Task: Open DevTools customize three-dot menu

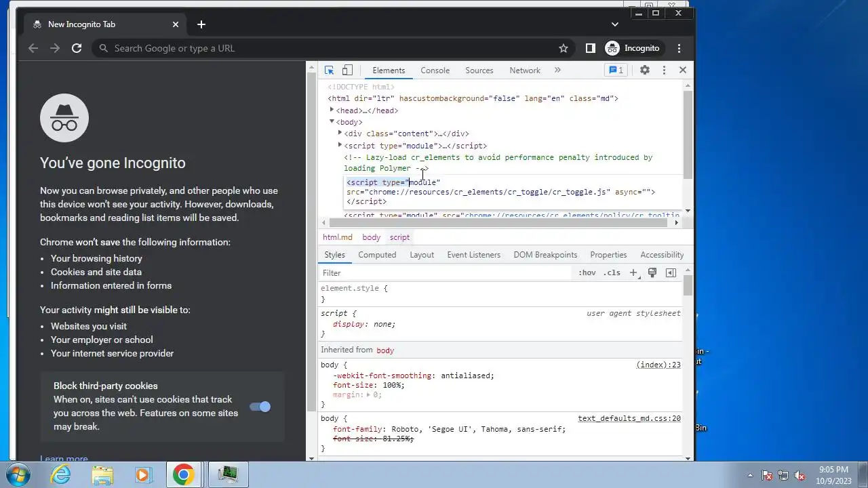Action: click(664, 70)
